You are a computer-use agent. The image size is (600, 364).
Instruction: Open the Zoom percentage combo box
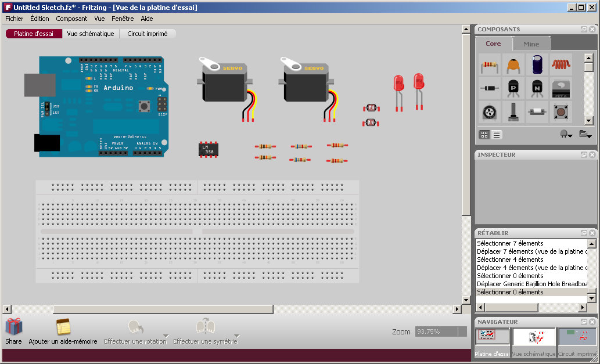coord(441,331)
